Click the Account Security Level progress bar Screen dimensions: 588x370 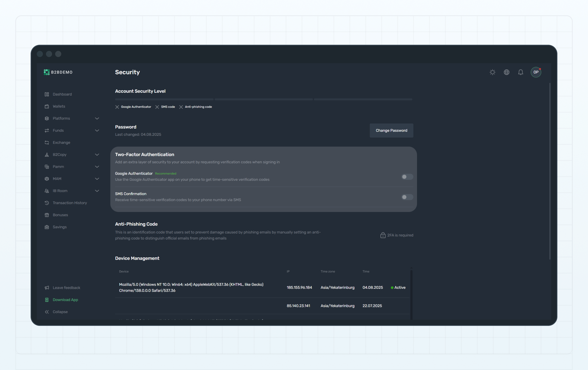click(x=264, y=99)
